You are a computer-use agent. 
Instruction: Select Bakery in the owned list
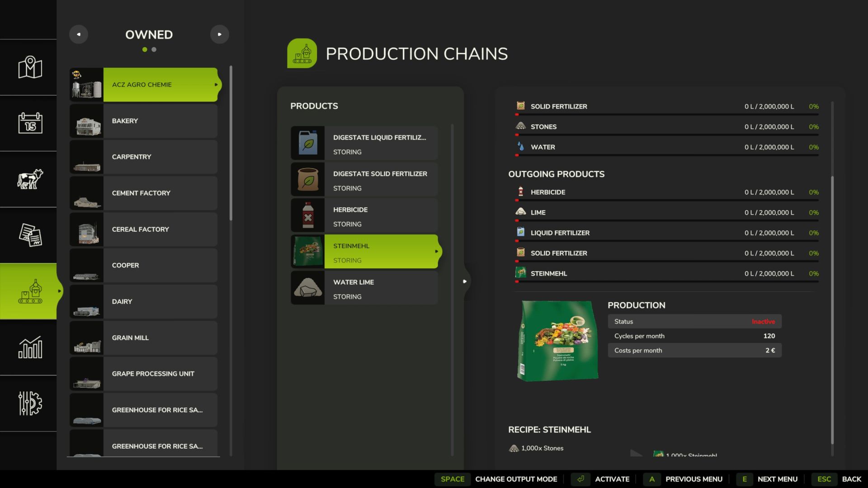point(144,121)
